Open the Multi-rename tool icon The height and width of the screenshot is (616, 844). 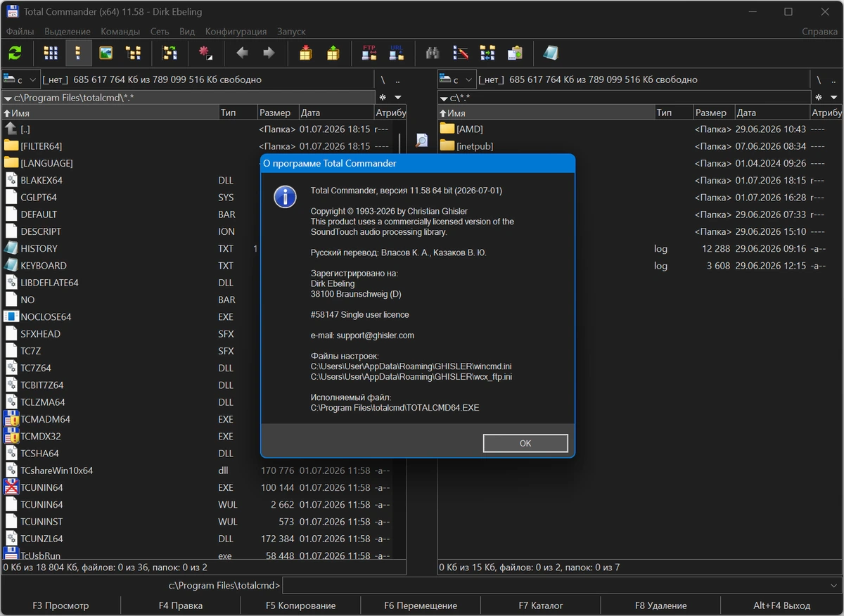coord(461,53)
